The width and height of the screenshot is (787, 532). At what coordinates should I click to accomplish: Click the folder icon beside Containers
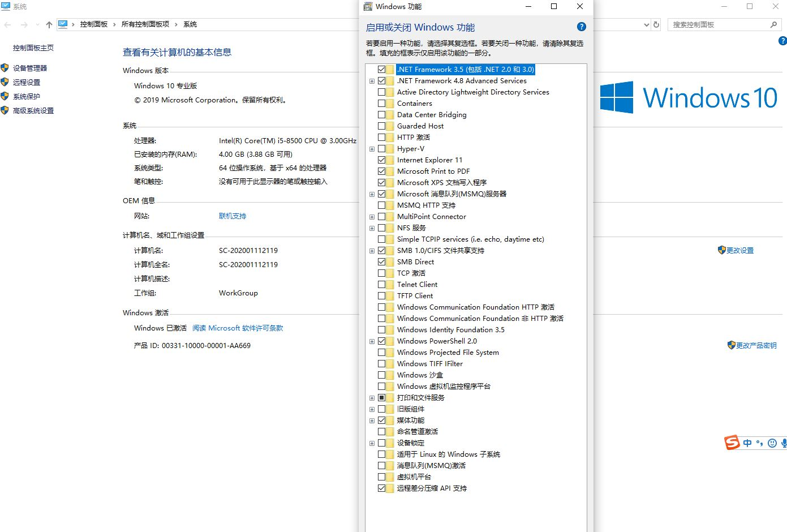click(390, 104)
